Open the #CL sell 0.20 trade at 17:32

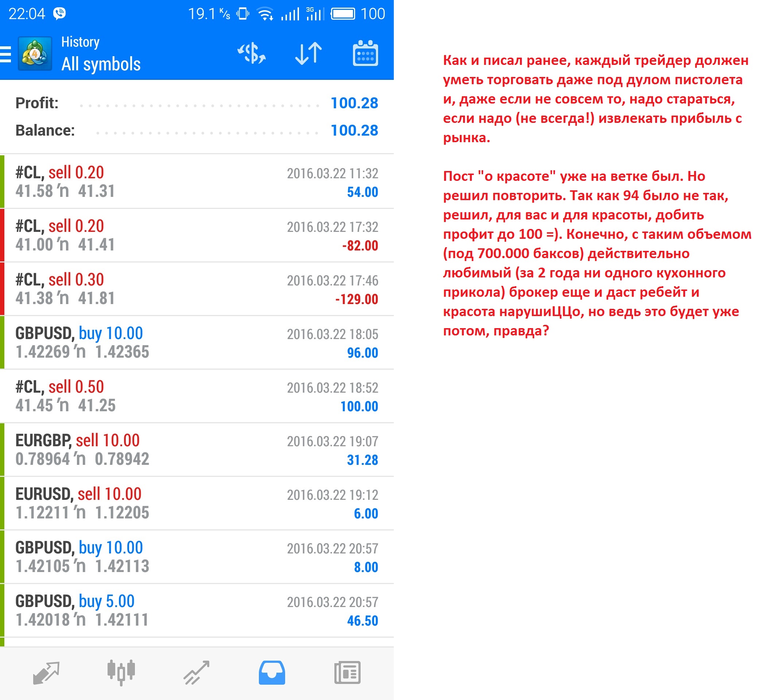[197, 236]
